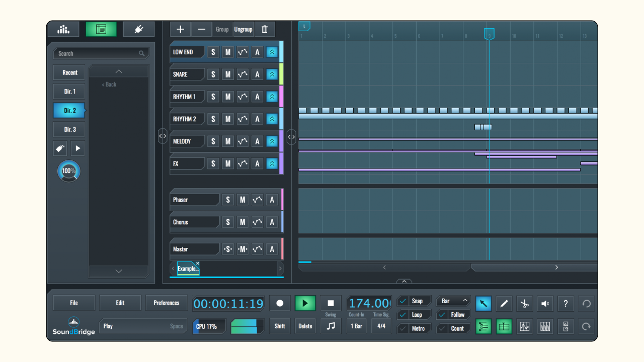Collapse the LOW END group chevrons
644x362 pixels.
tap(272, 52)
